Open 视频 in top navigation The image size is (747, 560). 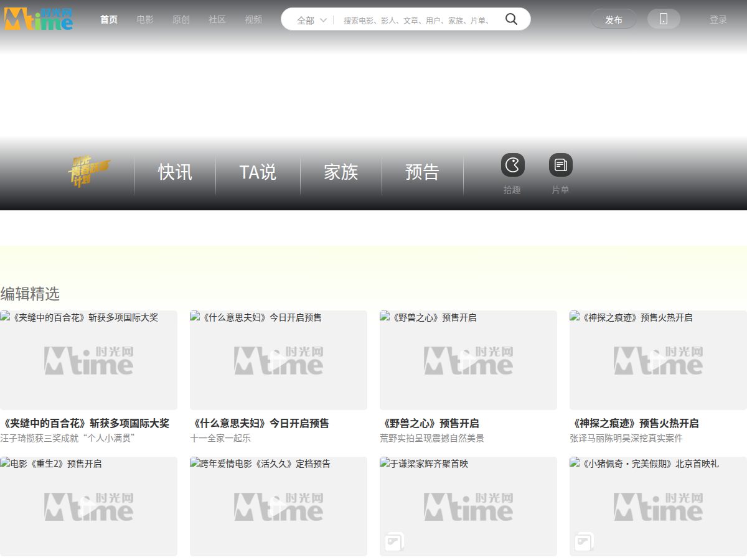tap(253, 19)
